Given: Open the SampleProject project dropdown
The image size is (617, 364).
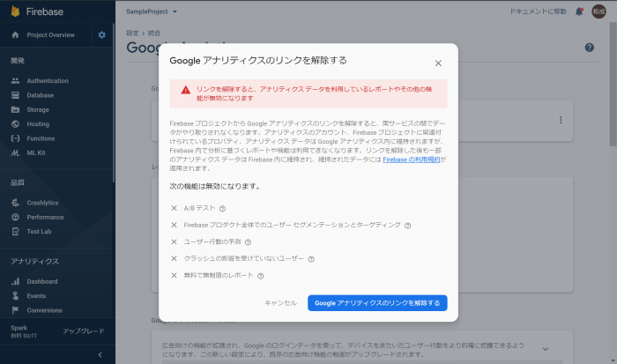Looking at the screenshot, I should pos(152,11).
